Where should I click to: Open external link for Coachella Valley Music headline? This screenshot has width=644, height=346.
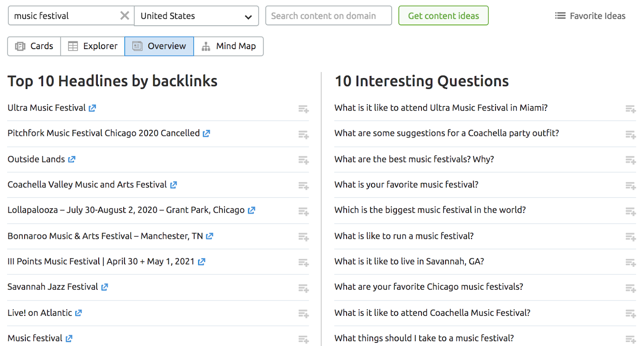pos(173,185)
